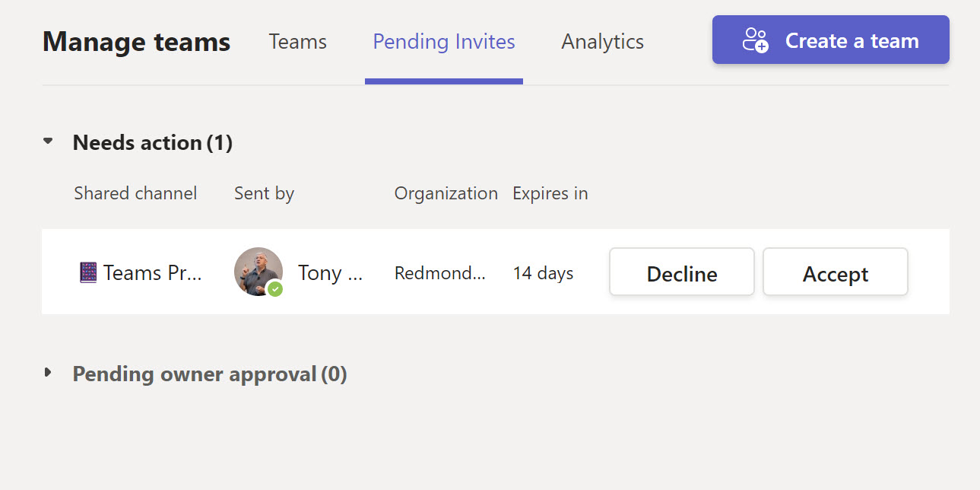This screenshot has width=980, height=490.
Task: Click the truncated sender name Tony
Action: [x=330, y=272]
